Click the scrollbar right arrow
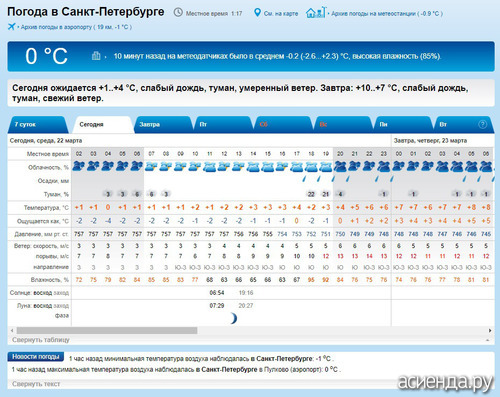The image size is (500, 397). tap(490, 330)
